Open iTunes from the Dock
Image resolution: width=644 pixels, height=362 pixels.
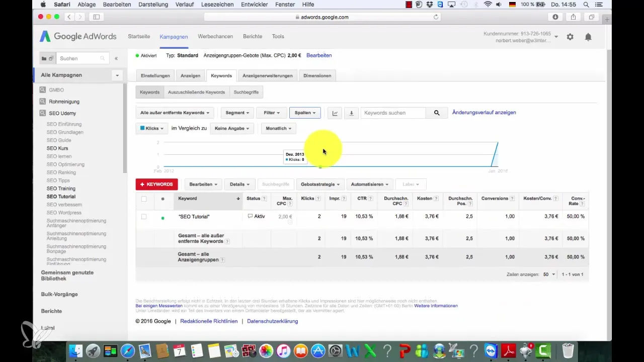[284, 350]
